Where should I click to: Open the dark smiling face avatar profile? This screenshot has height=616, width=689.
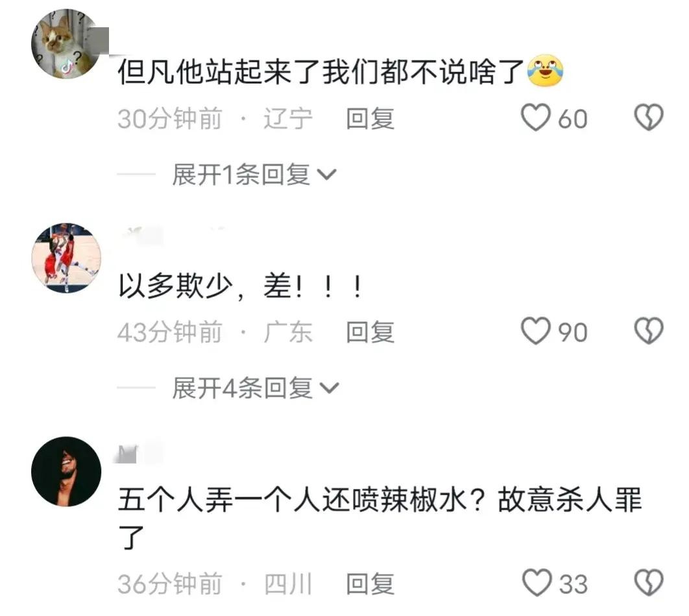(x=66, y=471)
